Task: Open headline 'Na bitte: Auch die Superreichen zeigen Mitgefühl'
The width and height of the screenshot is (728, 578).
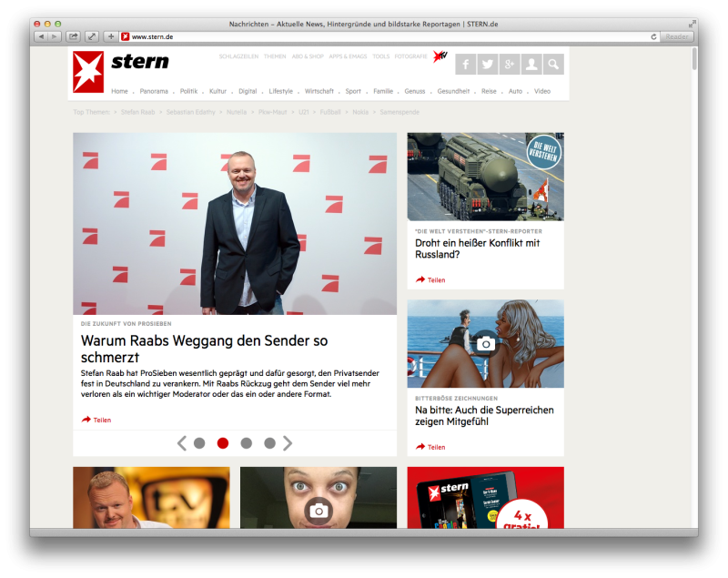Action: coord(484,416)
